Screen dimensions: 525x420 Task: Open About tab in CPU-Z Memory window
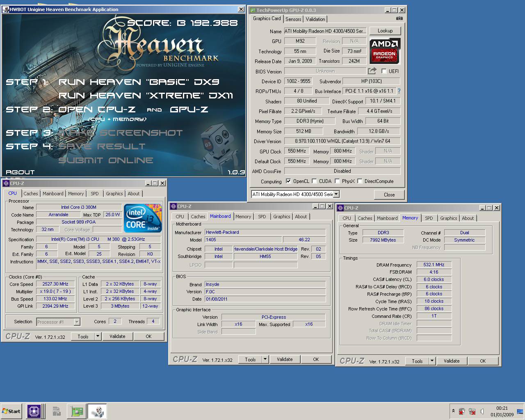[468, 218]
